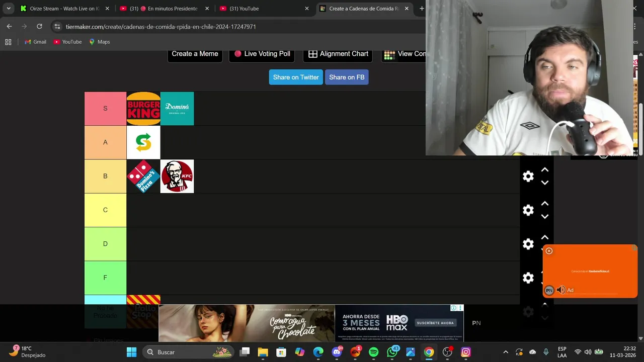Open File Explorer from taskbar
The width and height of the screenshot is (644, 362).
(x=263, y=352)
